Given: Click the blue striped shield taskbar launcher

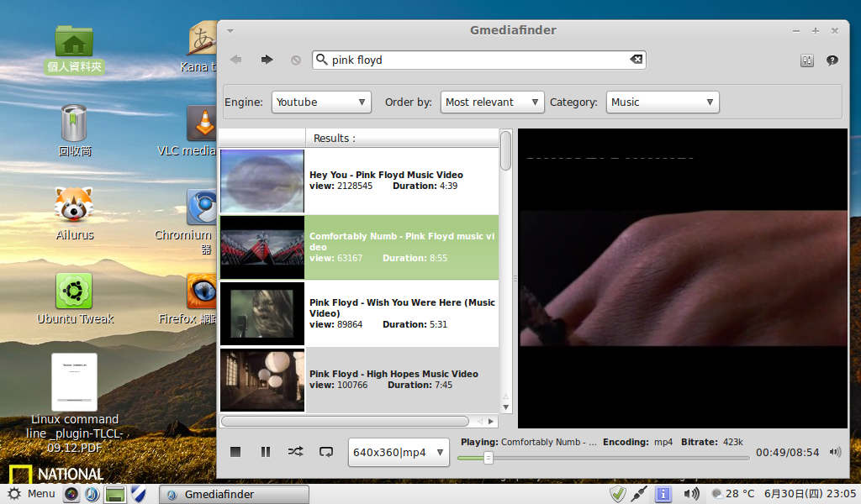Looking at the screenshot, I should click(x=139, y=494).
